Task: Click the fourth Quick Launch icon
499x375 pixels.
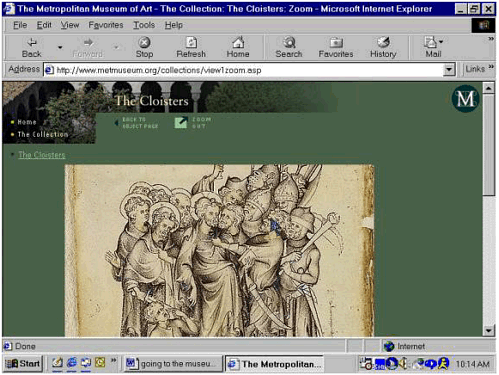Action: [100, 363]
